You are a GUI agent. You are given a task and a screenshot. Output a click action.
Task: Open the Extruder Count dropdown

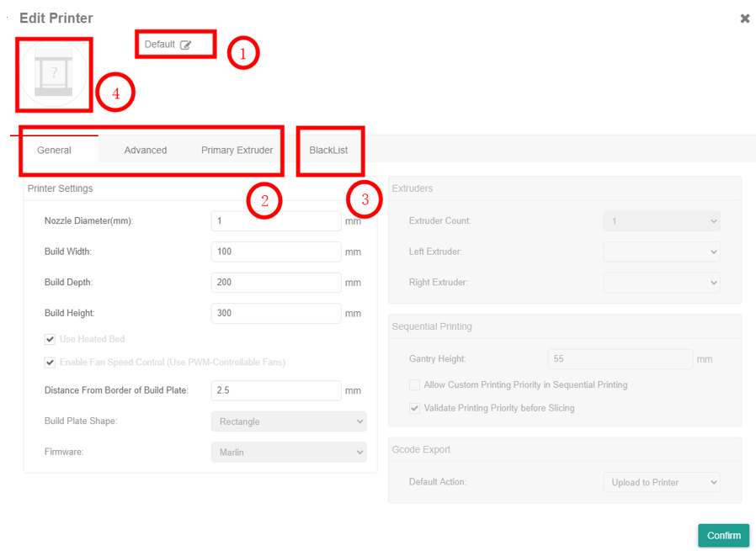[x=662, y=221]
